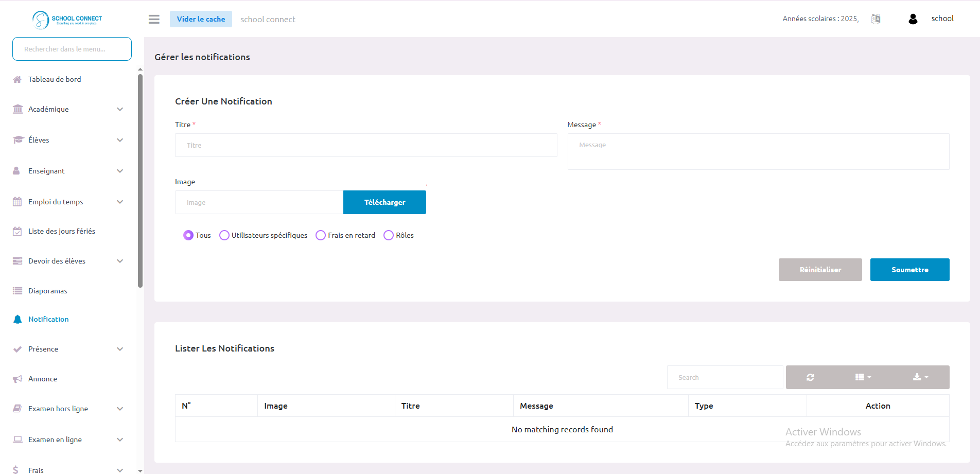Expand the Élèves menu chevron
The width and height of the screenshot is (980, 474).
120,140
